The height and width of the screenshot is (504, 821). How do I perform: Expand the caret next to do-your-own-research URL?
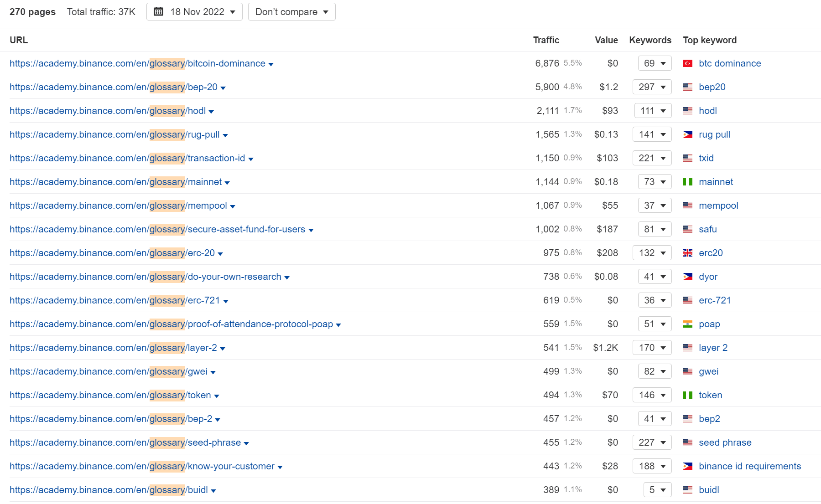click(x=287, y=278)
